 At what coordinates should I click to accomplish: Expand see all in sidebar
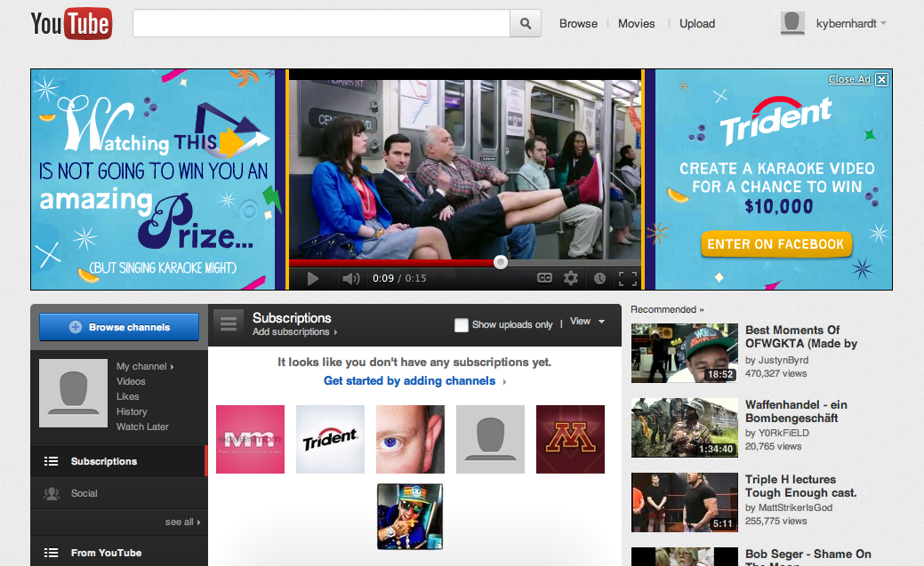tap(182, 522)
